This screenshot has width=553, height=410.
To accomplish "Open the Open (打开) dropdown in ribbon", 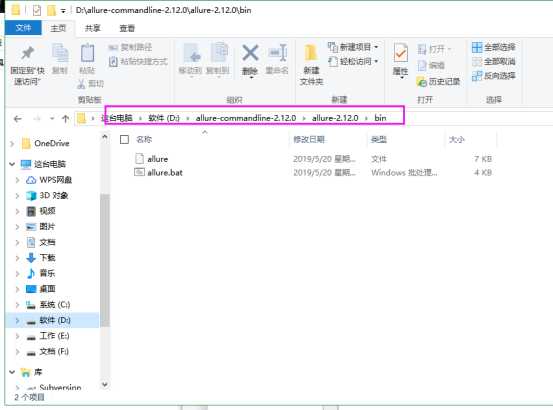I will pyautogui.click(x=434, y=49).
